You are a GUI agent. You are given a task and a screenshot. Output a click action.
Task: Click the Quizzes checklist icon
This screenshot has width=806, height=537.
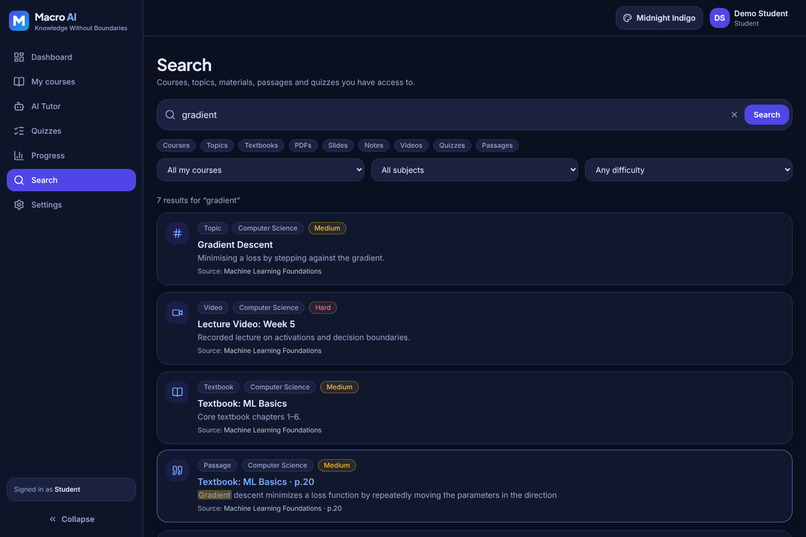pyautogui.click(x=19, y=131)
